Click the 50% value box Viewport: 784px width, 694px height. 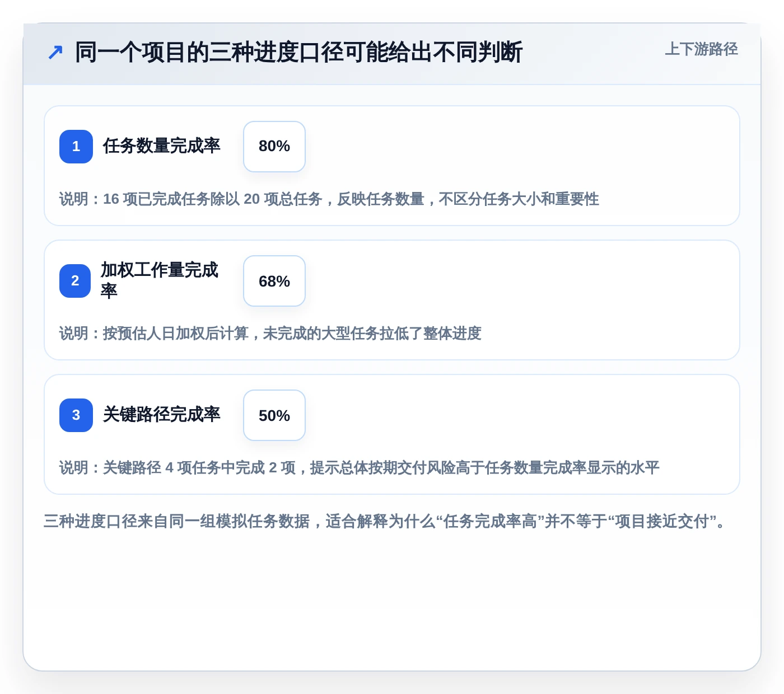click(x=274, y=415)
